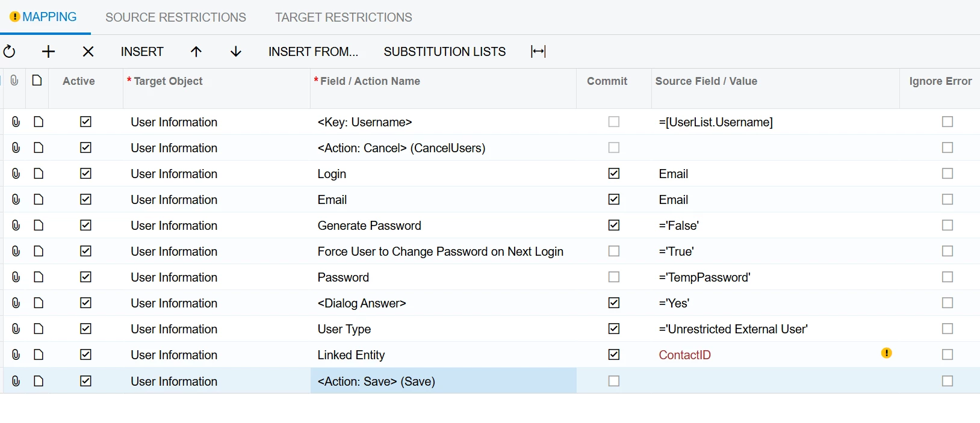Add a new row with the plus icon

(x=48, y=52)
